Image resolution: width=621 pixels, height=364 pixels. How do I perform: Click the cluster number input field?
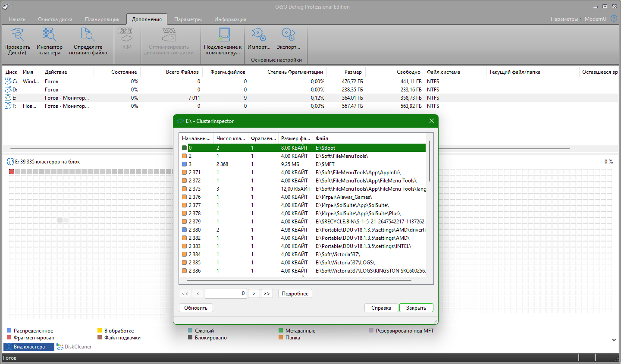(226, 294)
